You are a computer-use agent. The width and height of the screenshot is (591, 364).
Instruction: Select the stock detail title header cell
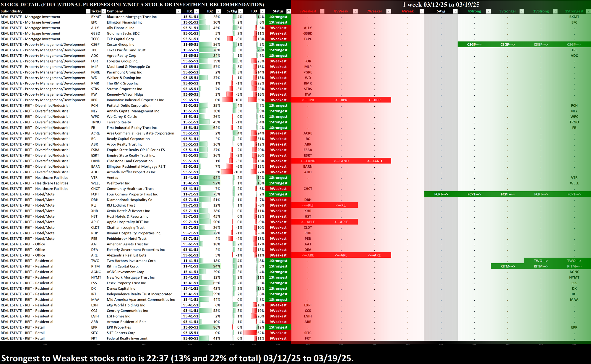coord(132,4)
